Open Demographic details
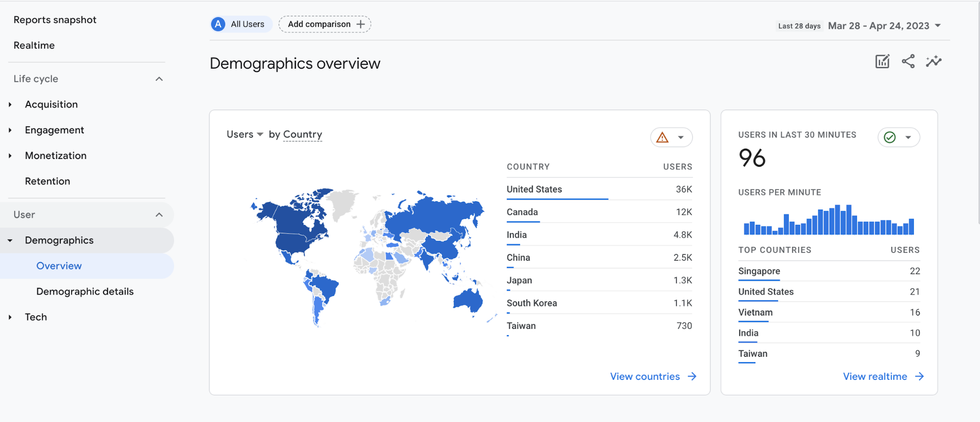This screenshot has width=980, height=422. click(85, 291)
